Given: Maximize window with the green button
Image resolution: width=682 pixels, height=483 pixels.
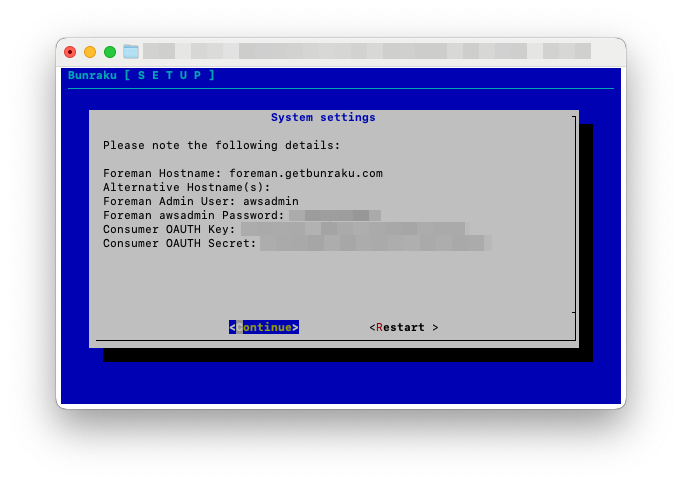Looking at the screenshot, I should [110, 52].
